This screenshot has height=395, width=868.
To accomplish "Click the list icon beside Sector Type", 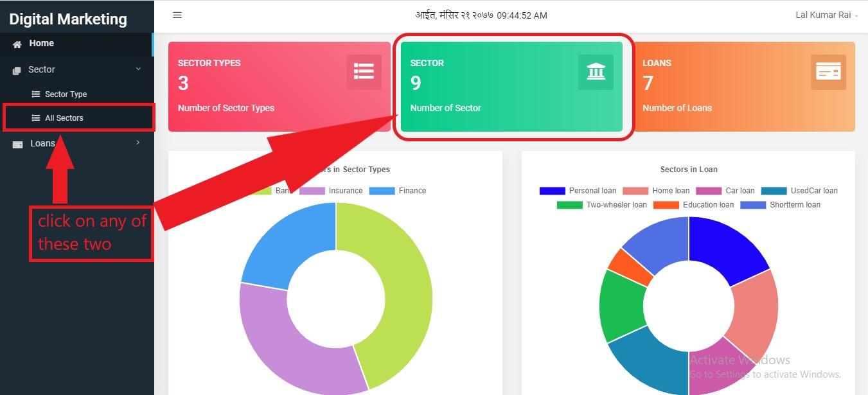I will (x=36, y=94).
